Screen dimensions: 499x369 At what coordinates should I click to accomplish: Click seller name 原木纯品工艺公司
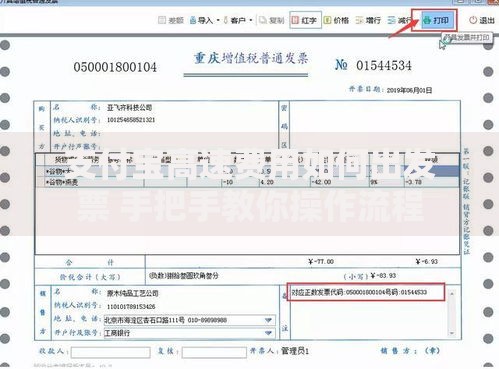pyautogui.click(x=133, y=293)
